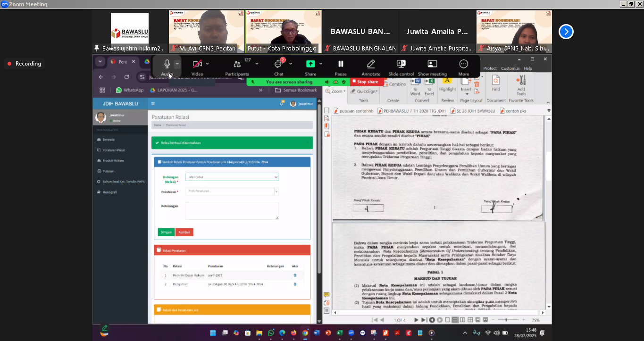The image size is (644, 341).
Task: Click the red Stop share button
Action: click(x=365, y=82)
